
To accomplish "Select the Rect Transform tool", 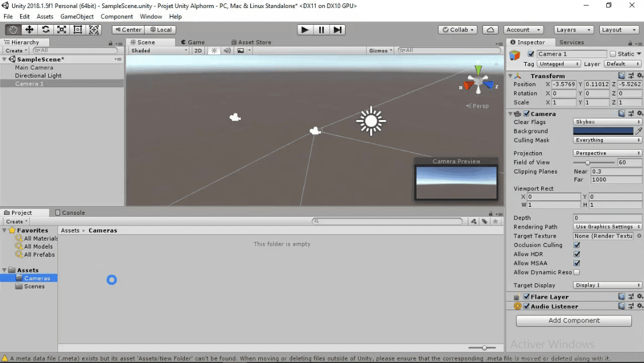I will point(78,29).
